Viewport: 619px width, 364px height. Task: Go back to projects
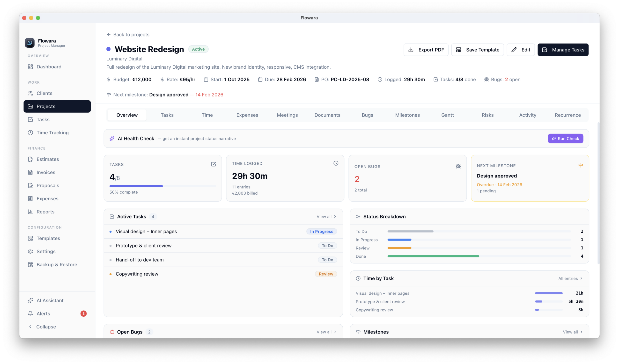pos(128,35)
